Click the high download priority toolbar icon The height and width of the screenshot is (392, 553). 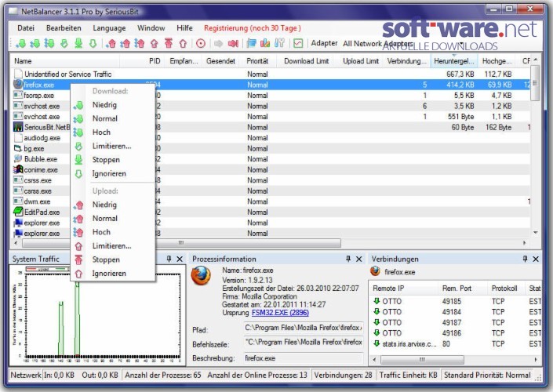pyautogui.click(x=49, y=44)
